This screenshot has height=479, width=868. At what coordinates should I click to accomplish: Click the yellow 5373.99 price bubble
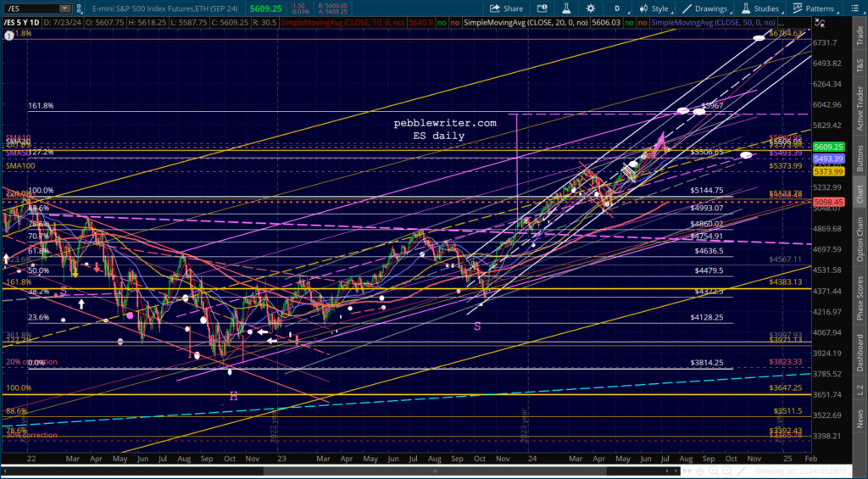[x=828, y=172]
